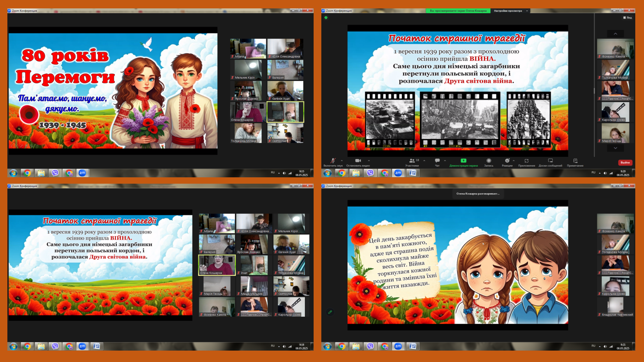Open Chrome icon beside Start in 9:20 taskbar

tap(342, 173)
